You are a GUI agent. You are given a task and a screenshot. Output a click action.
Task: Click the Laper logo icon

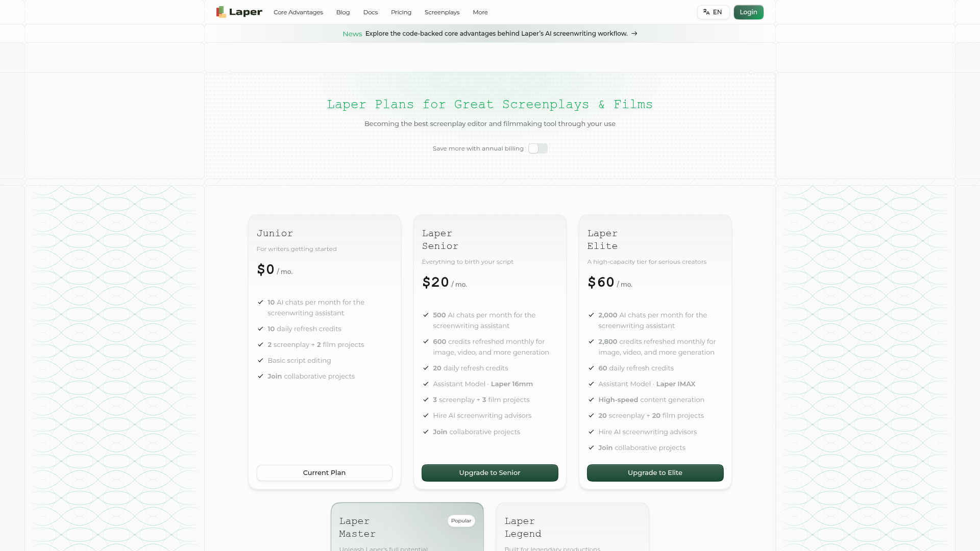(221, 12)
